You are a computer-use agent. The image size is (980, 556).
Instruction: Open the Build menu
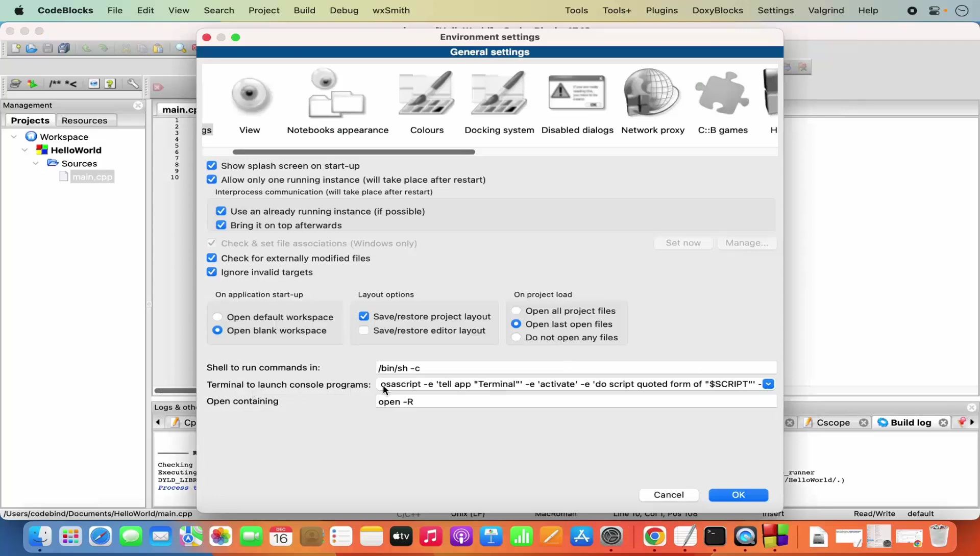click(x=304, y=10)
